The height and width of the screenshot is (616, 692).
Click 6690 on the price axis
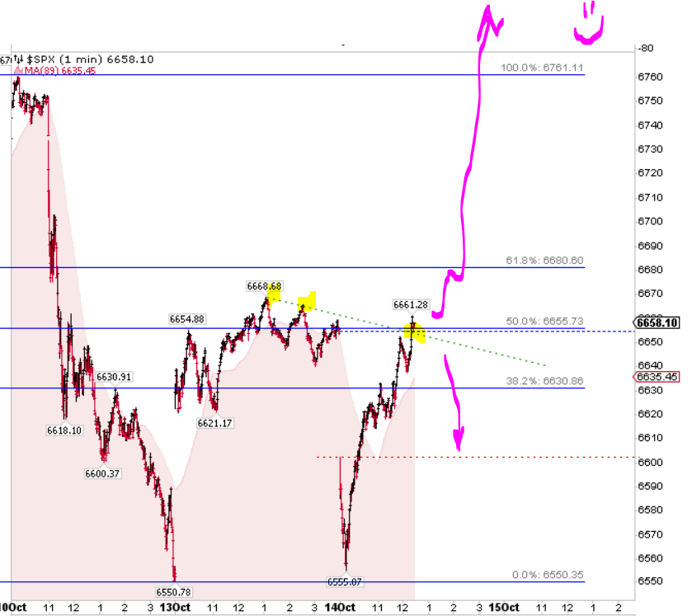pos(650,246)
